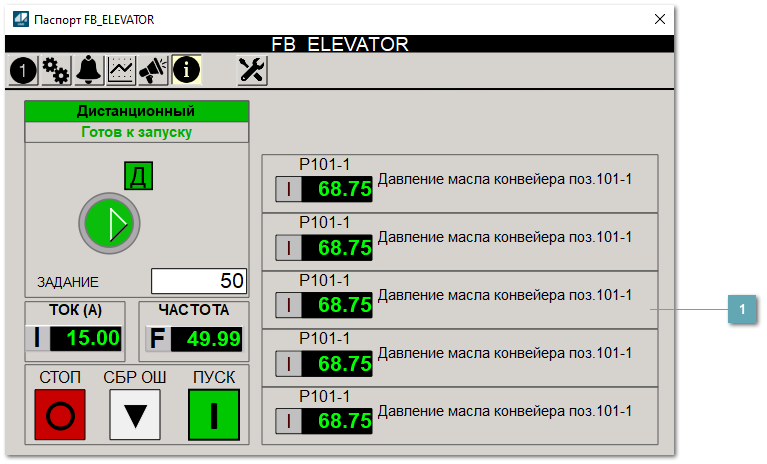The image size is (767, 464).
Task: Click the Дистанционный mode header
Action: coord(136,111)
